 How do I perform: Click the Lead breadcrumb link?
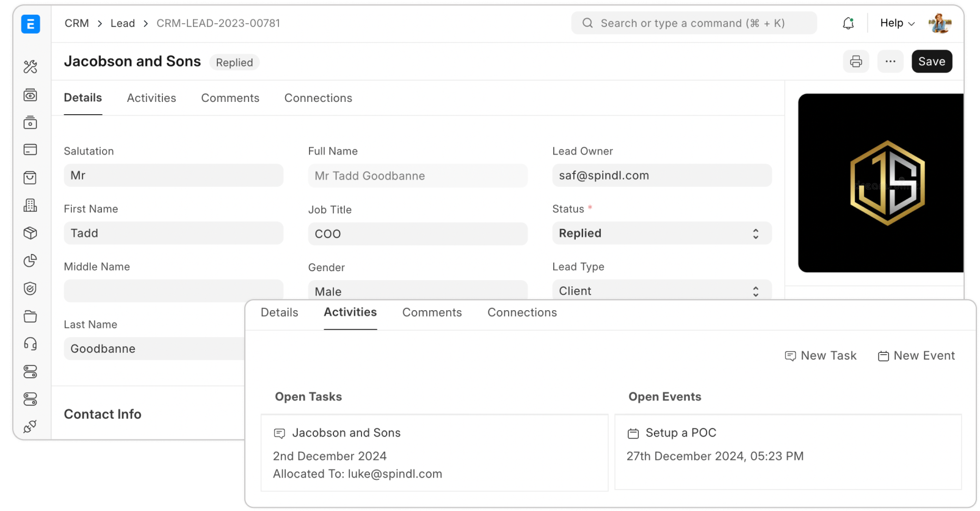pos(123,23)
